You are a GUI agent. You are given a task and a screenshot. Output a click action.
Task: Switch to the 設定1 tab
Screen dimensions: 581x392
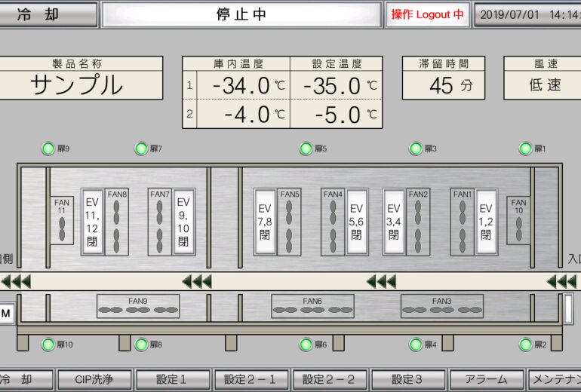click(173, 379)
